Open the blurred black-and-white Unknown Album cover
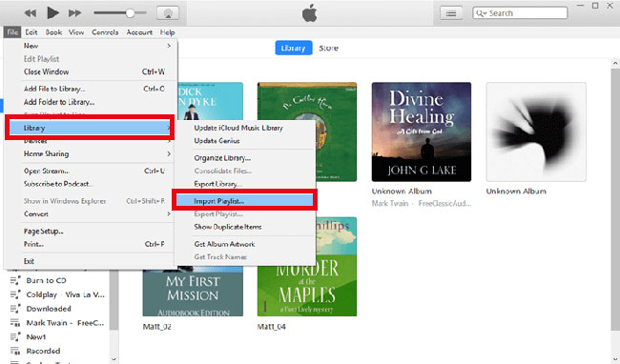Image resolution: width=620 pixels, height=364 pixels. [536, 131]
